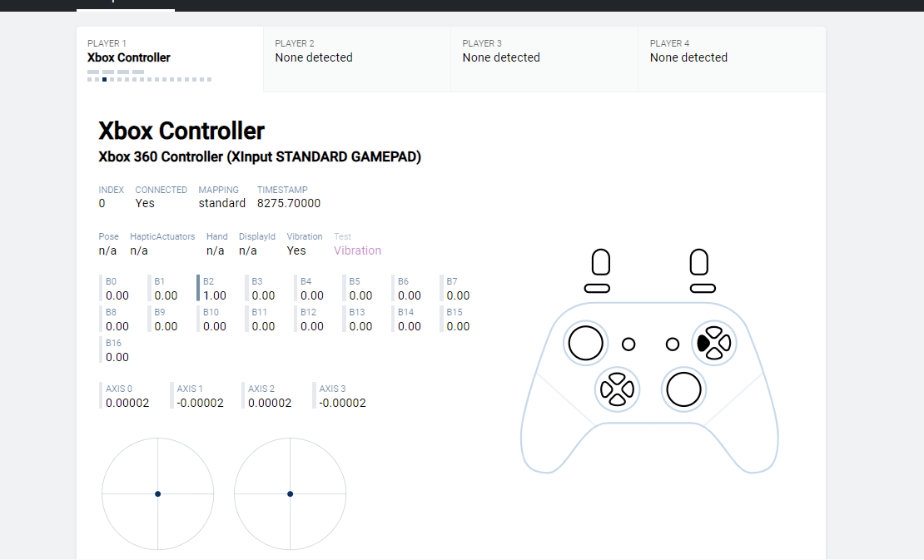Click the right joystick axis position circle
The width and height of the screenshot is (924, 560).
[290, 493]
